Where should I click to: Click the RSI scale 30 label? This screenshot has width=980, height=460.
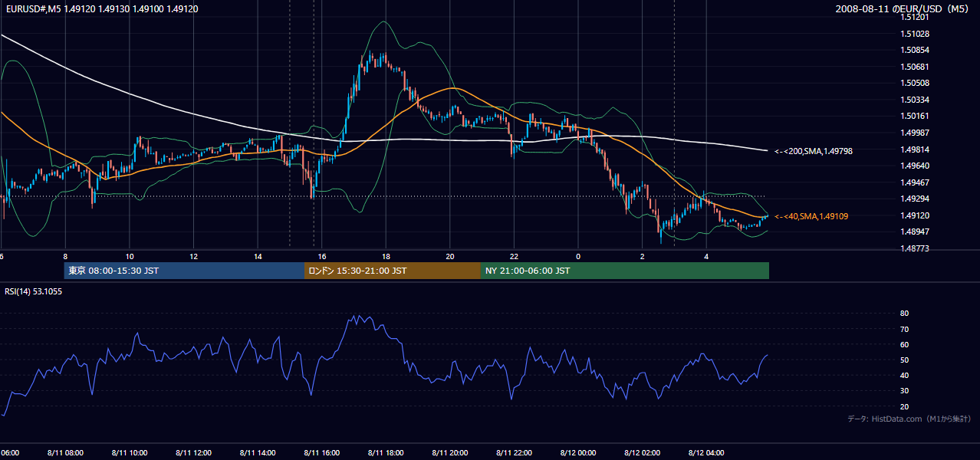tap(904, 391)
